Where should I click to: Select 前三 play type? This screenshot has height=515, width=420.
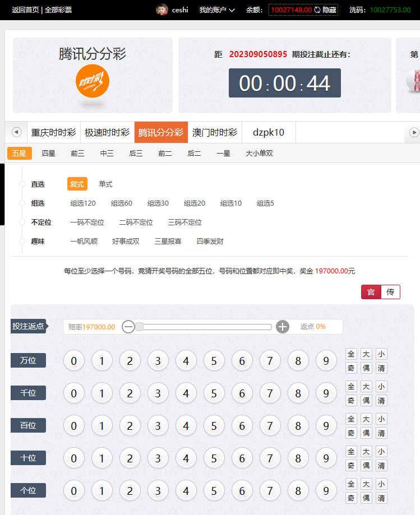(x=77, y=154)
